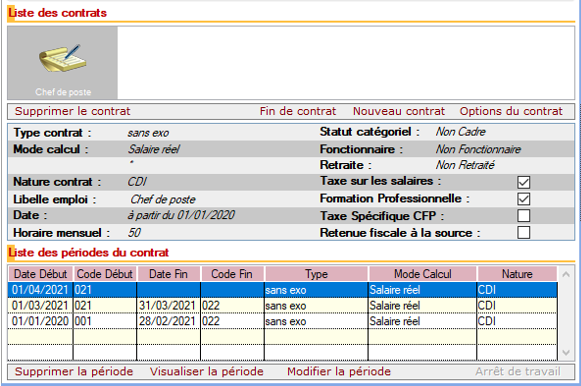Click the Mode Calcul column header

coord(422,274)
